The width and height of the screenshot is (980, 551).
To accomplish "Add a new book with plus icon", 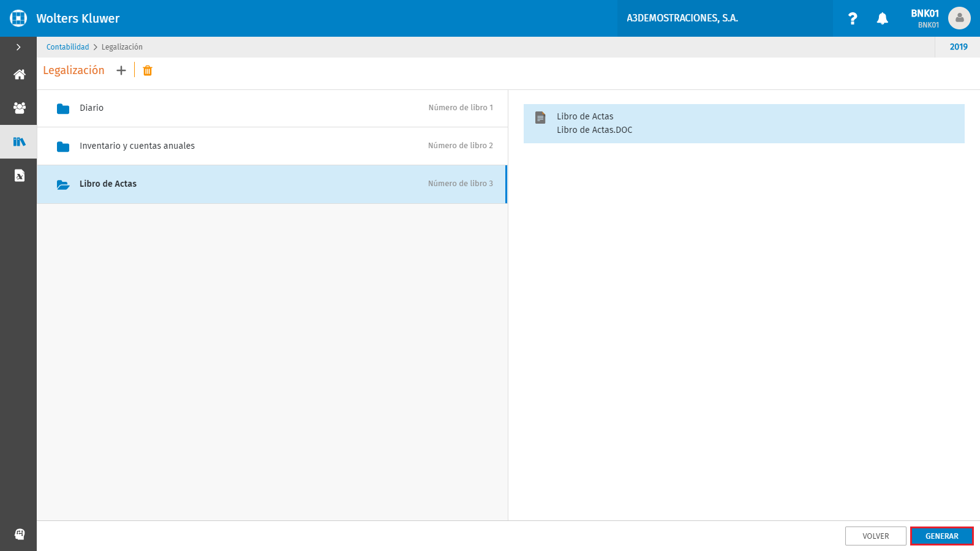I will click(121, 70).
